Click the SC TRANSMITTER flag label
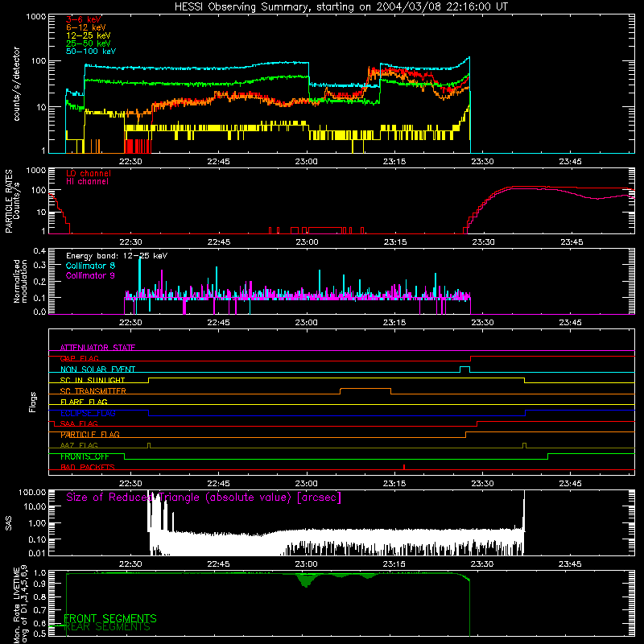The height and width of the screenshot is (644, 644). pyautogui.click(x=93, y=391)
